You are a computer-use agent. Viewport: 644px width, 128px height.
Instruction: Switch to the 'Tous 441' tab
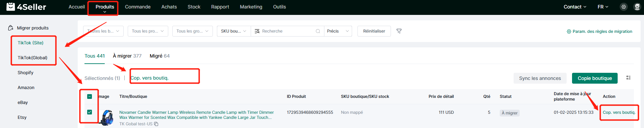click(x=95, y=56)
